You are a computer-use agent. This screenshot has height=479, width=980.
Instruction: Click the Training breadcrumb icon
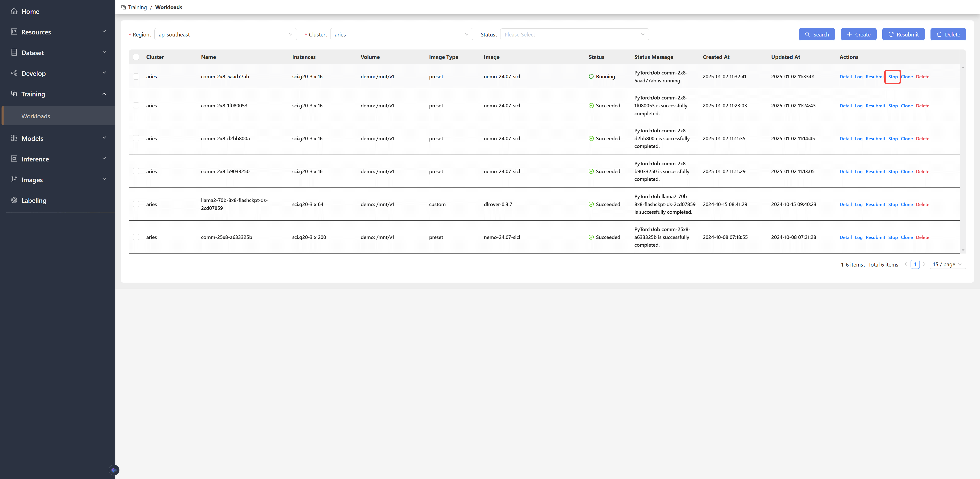pyautogui.click(x=124, y=7)
